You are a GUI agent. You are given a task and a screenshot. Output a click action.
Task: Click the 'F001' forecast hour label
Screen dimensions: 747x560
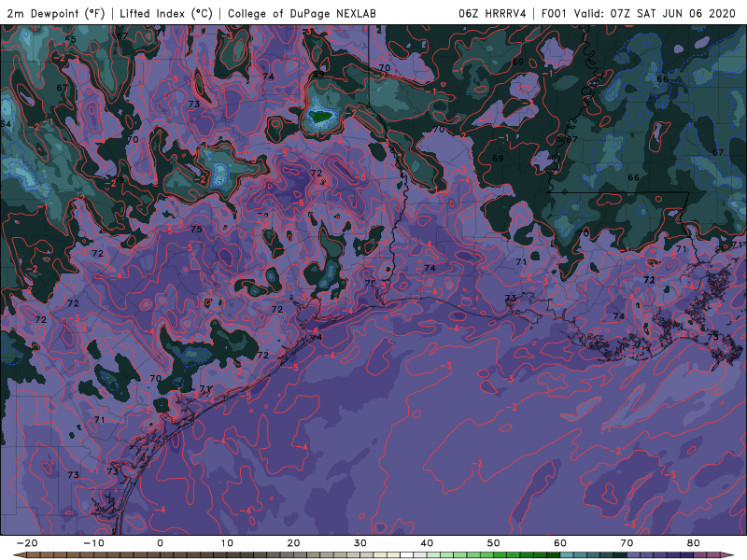point(554,13)
